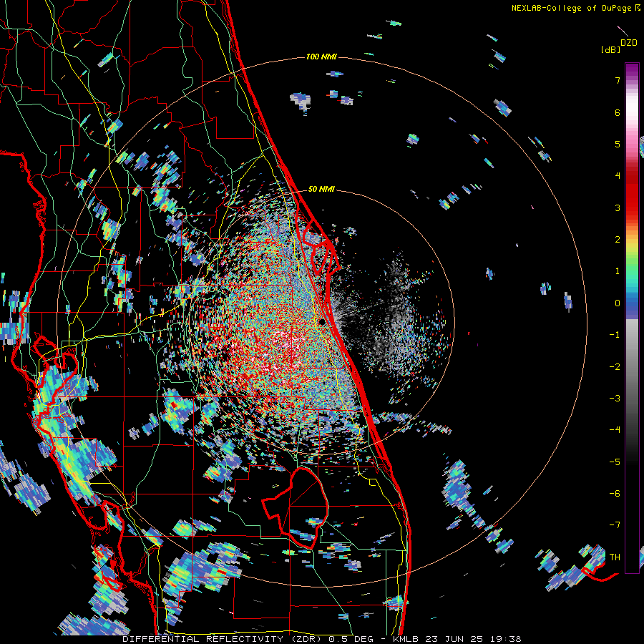This screenshot has width=644, height=644.
Task: Click the NEXLAB-College of DuPage label
Action: point(571,8)
